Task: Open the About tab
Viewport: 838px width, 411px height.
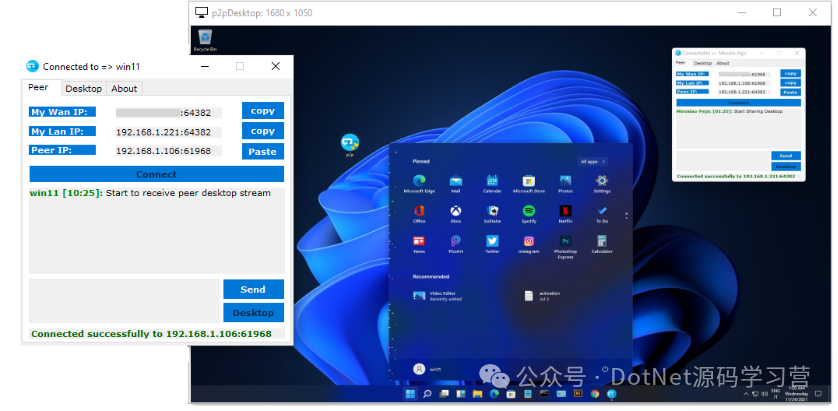Action: [x=125, y=89]
